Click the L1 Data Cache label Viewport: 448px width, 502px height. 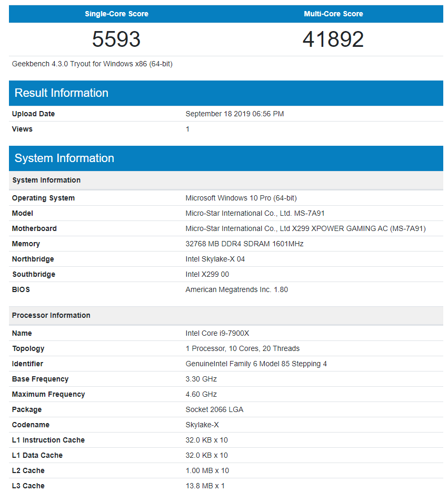point(37,456)
